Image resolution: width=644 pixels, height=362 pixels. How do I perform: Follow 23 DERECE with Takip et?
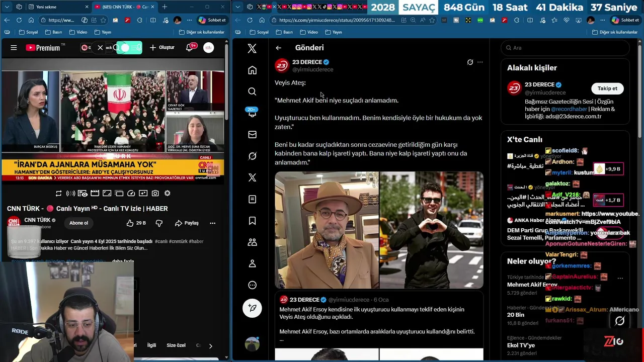(x=607, y=88)
